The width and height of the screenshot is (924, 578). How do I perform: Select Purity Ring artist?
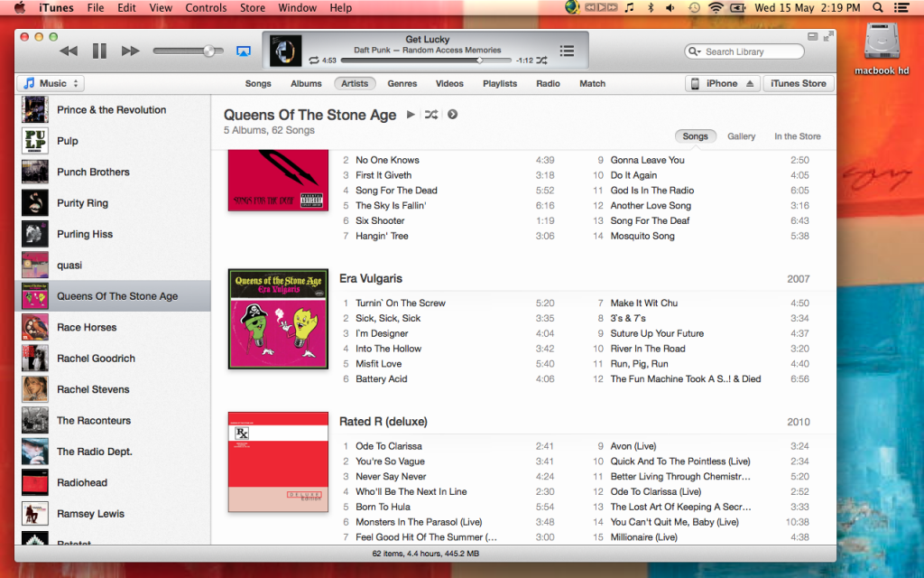[x=113, y=203]
